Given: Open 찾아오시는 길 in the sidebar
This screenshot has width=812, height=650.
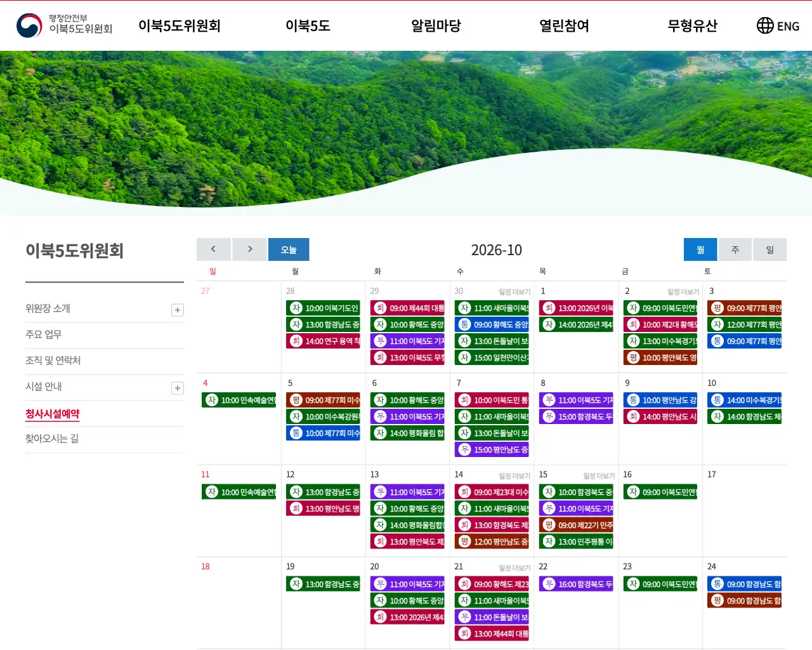Looking at the screenshot, I should coord(52,439).
